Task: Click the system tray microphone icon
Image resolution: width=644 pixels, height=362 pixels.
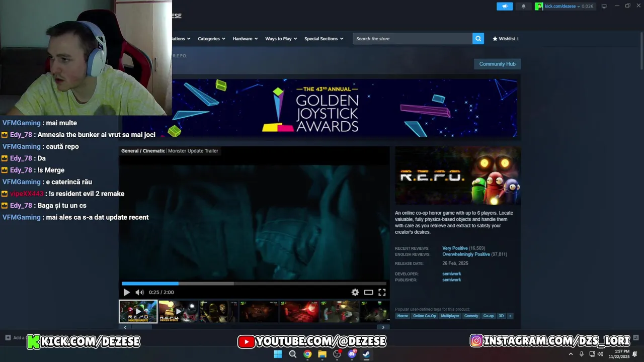Action: click(x=582, y=354)
